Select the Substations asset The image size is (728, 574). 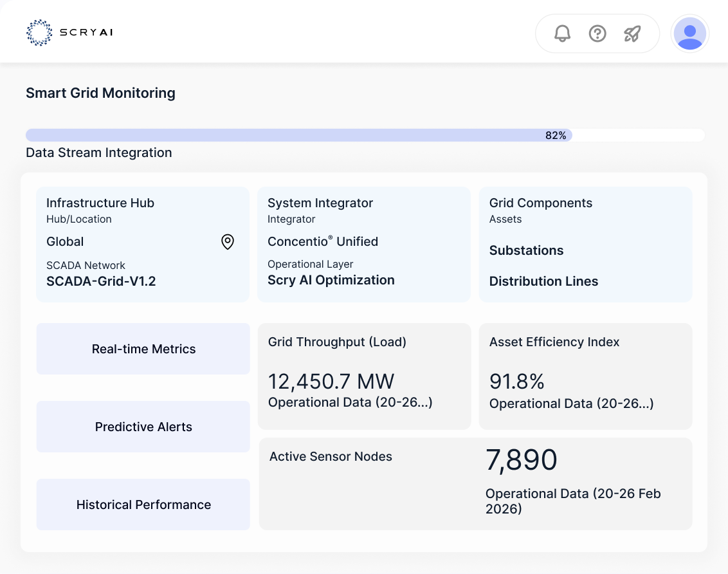point(527,250)
